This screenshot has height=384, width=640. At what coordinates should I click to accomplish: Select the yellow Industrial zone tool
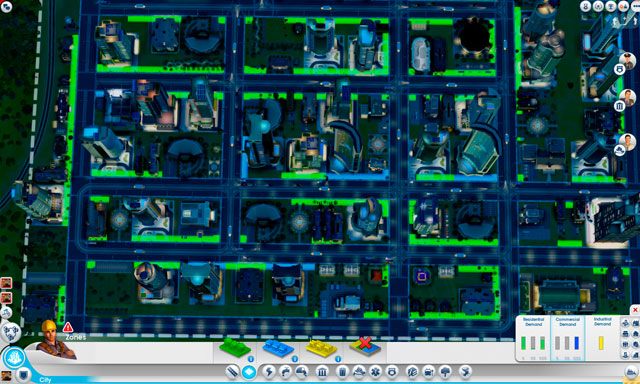(321, 348)
